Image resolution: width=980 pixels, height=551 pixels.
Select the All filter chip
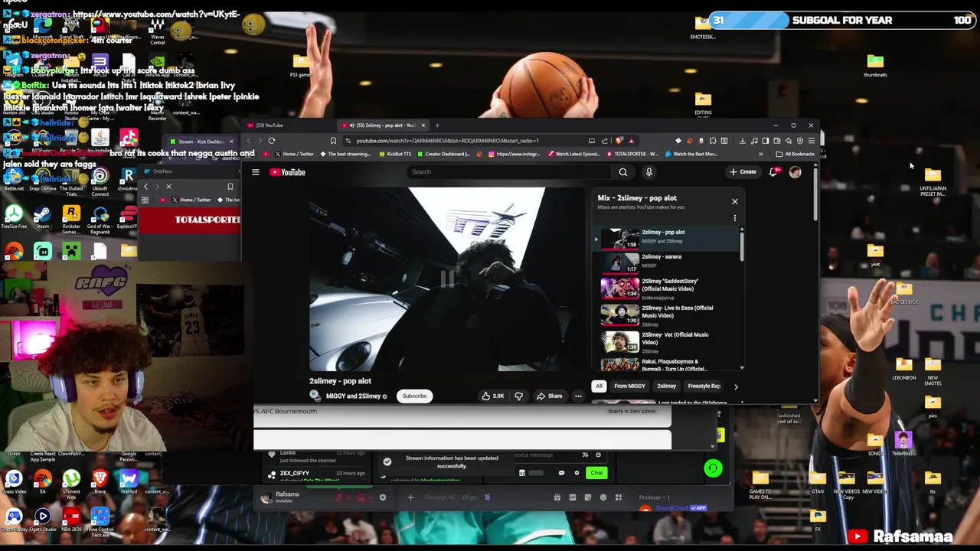click(x=599, y=386)
